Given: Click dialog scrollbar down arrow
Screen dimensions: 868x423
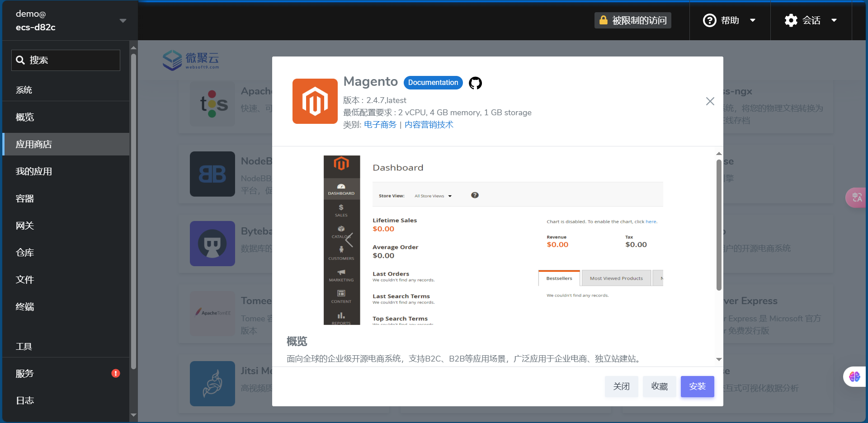Looking at the screenshot, I should pyautogui.click(x=719, y=360).
